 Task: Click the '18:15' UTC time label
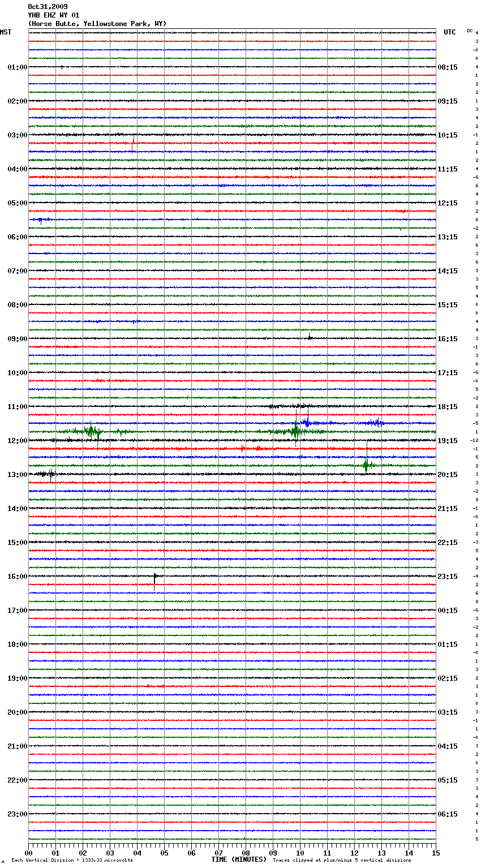click(448, 407)
